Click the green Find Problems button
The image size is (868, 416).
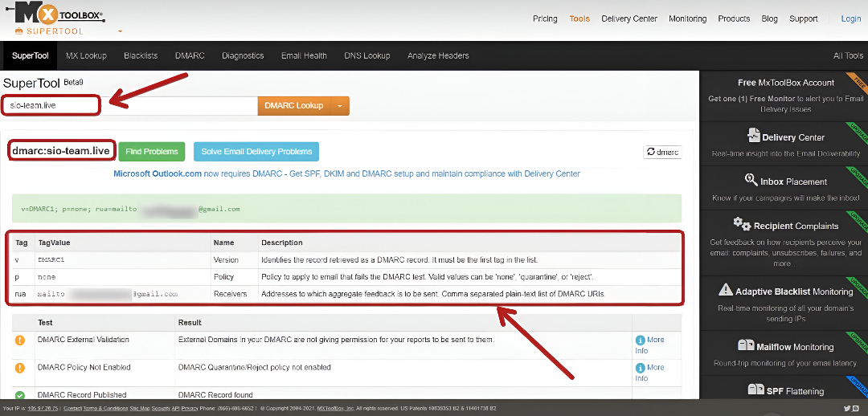(x=151, y=151)
